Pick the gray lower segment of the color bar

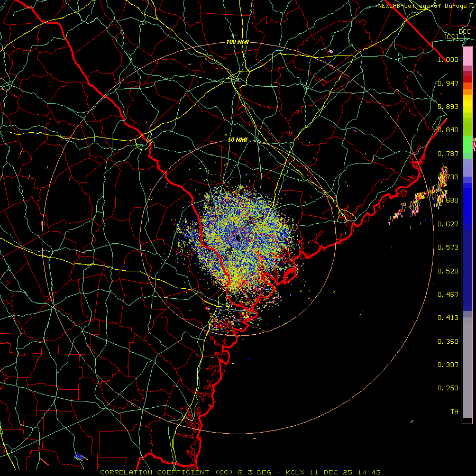pos(467,368)
